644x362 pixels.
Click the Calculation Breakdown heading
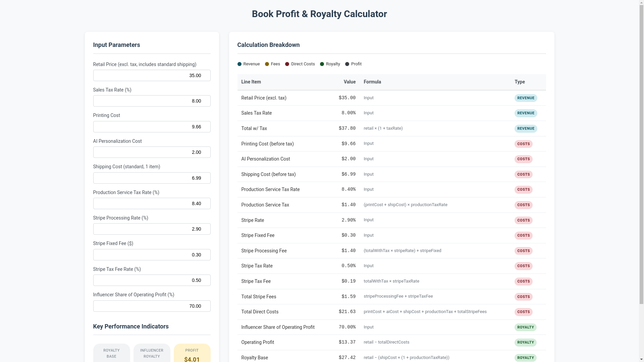pyautogui.click(x=268, y=45)
